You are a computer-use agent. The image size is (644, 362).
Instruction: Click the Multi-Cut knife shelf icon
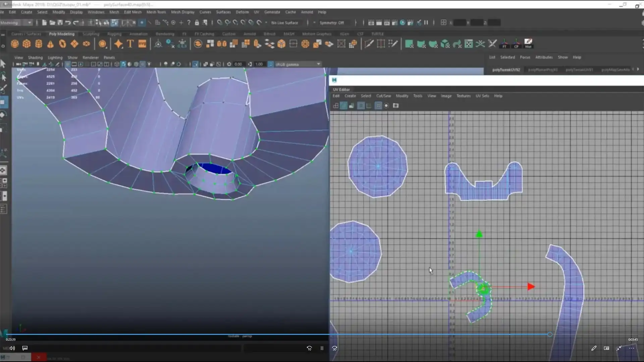369,44
